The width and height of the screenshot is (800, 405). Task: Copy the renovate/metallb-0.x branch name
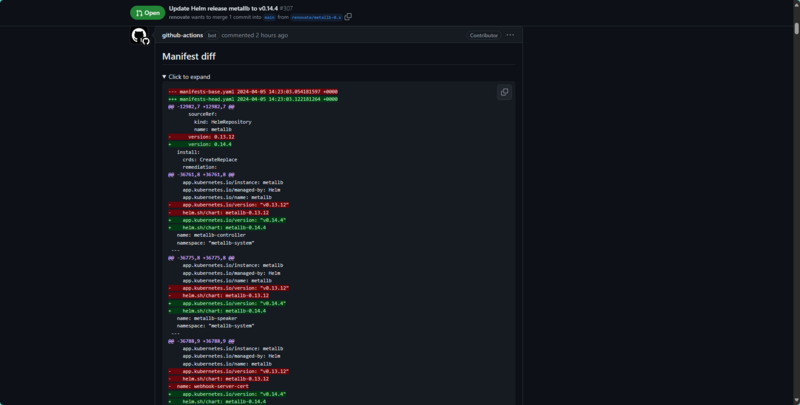(x=348, y=17)
